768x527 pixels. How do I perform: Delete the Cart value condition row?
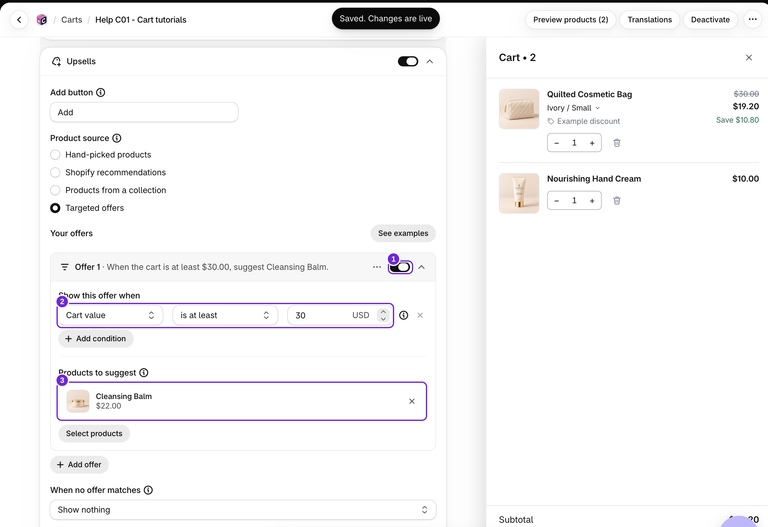[x=420, y=315]
